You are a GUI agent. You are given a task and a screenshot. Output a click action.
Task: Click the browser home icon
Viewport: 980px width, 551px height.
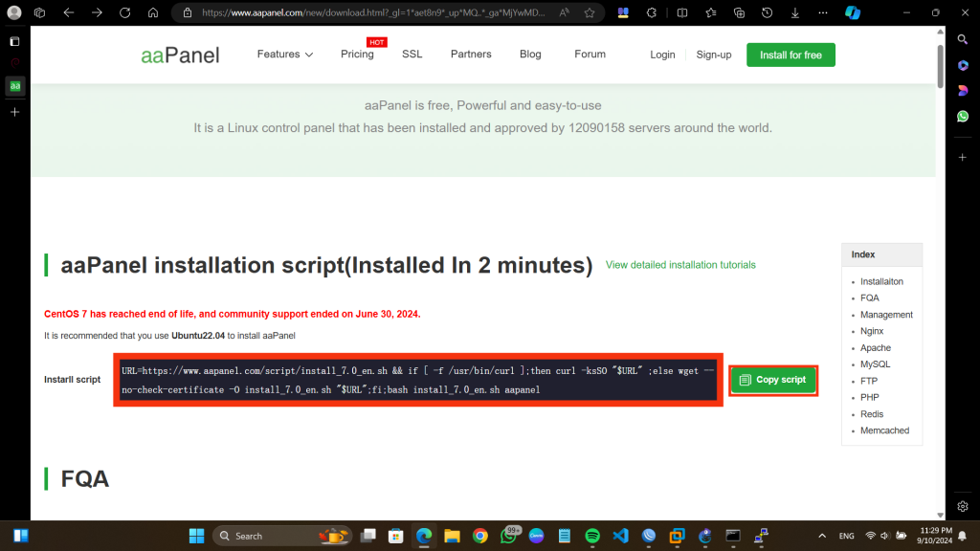[153, 13]
